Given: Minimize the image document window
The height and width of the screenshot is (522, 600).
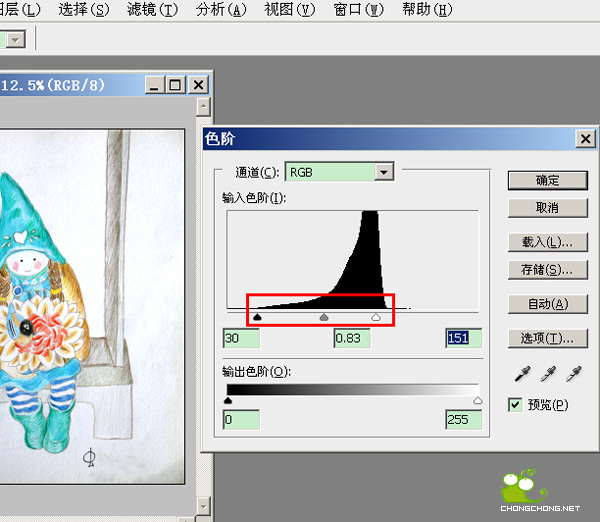Looking at the screenshot, I should click(155, 85).
